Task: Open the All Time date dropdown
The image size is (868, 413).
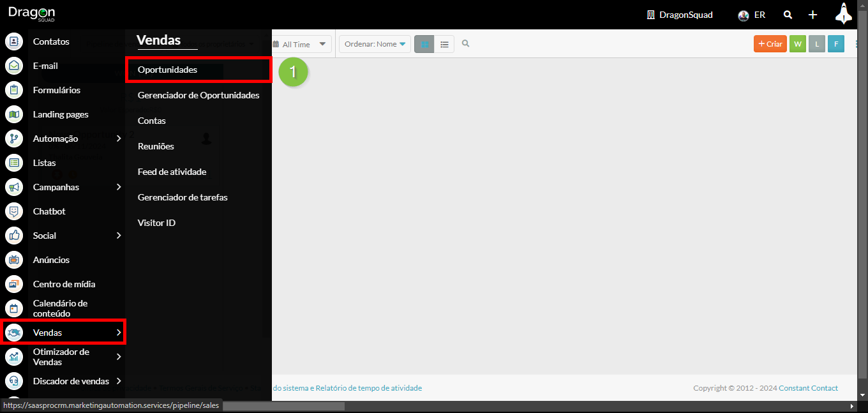Action: [x=301, y=44]
